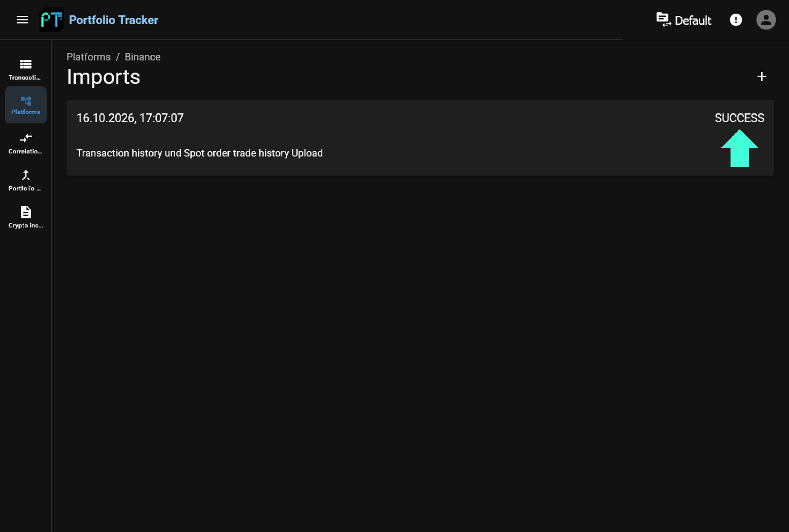Viewport: 789px width, 532px height.
Task: Click the Portfolio Tracker PT logo
Action: coord(52,20)
